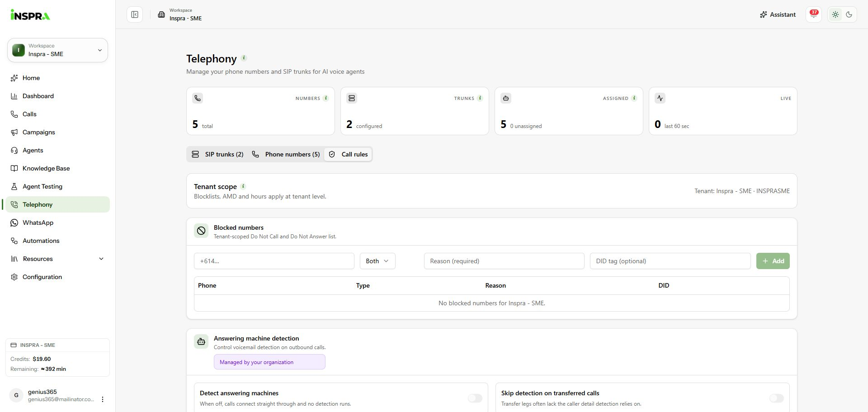Toggle Skip detection on transferred calls switch
The height and width of the screenshot is (412, 868).
click(777, 398)
